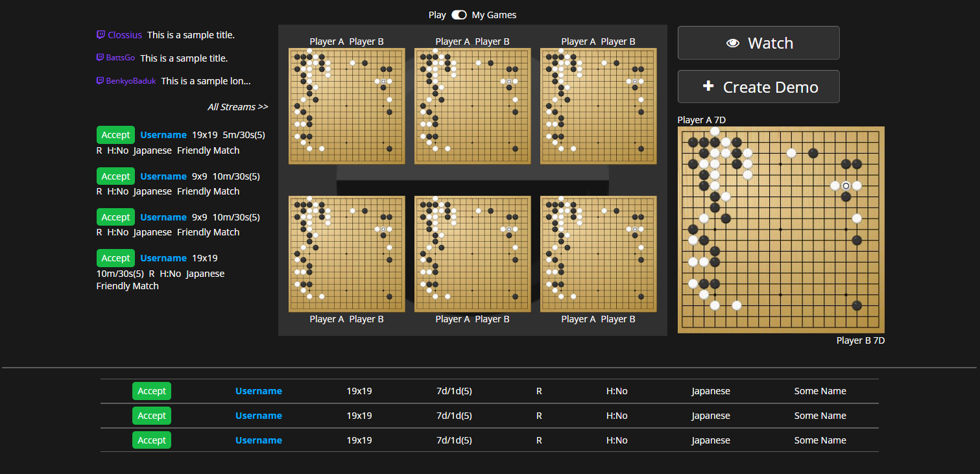Click Twitch icon beside BenkyoBaduk
The height and width of the screenshot is (474, 980).
coord(101,81)
